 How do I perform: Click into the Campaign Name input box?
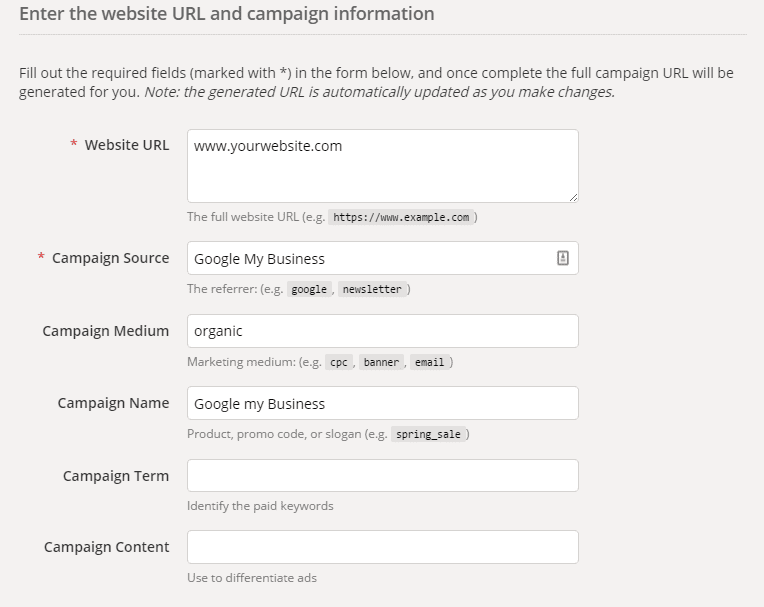(382, 403)
